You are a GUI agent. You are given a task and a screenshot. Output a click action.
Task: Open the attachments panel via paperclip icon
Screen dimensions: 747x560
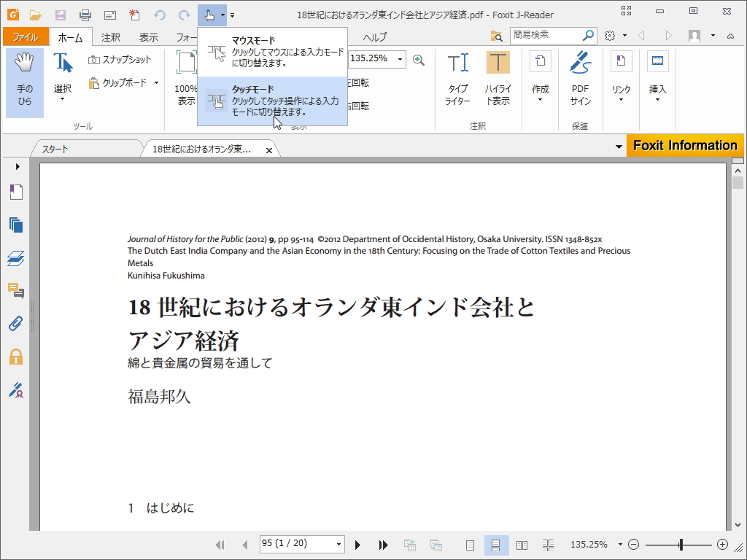16,323
